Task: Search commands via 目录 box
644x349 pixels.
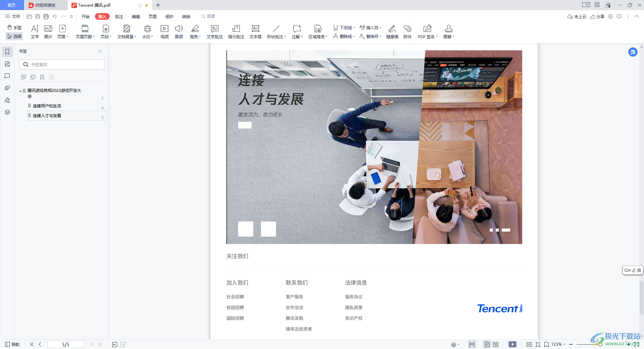Action: [208, 16]
